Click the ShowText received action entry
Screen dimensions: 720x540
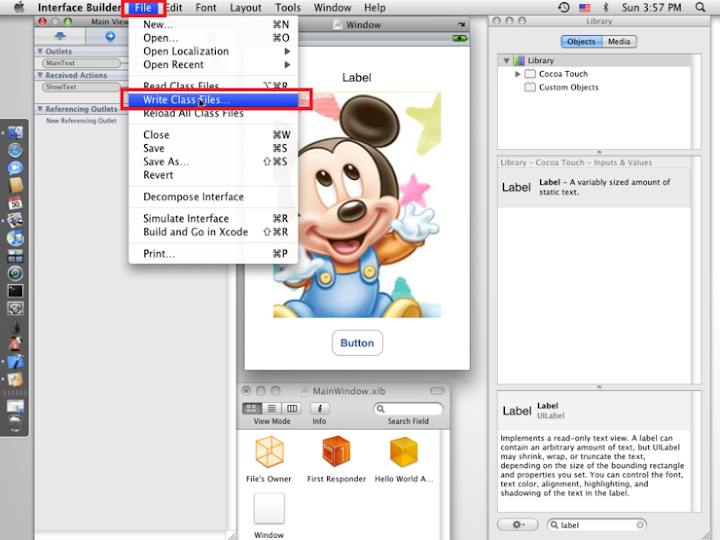(x=81, y=87)
